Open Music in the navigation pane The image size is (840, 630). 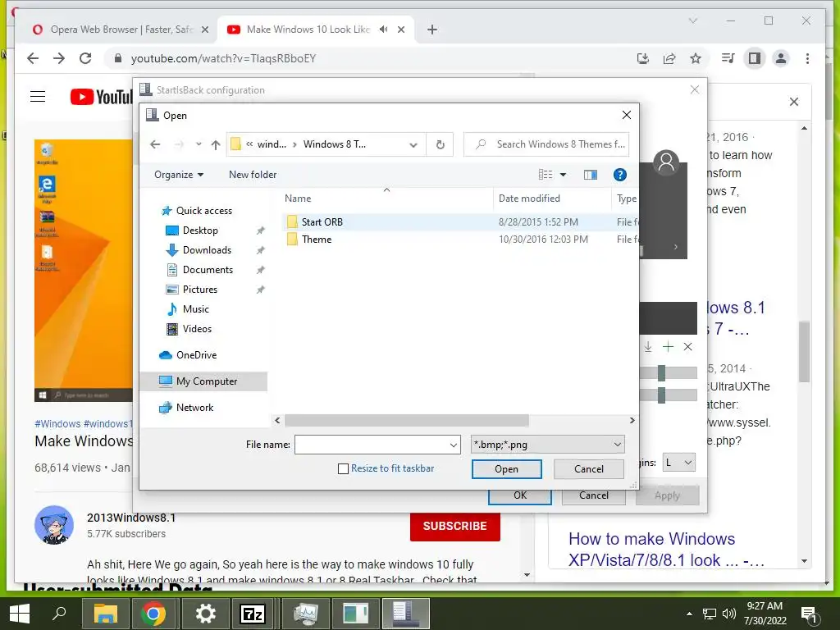click(195, 309)
